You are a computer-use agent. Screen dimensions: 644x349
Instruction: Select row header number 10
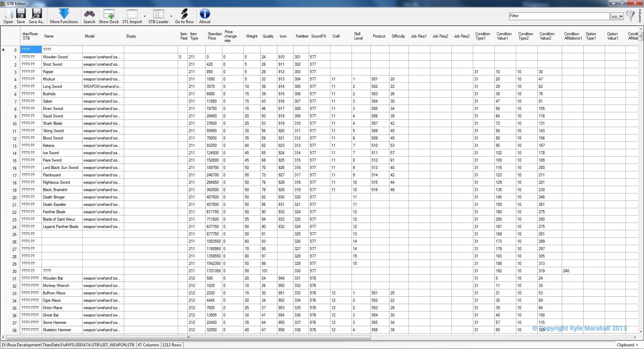pyautogui.click(x=10, y=124)
